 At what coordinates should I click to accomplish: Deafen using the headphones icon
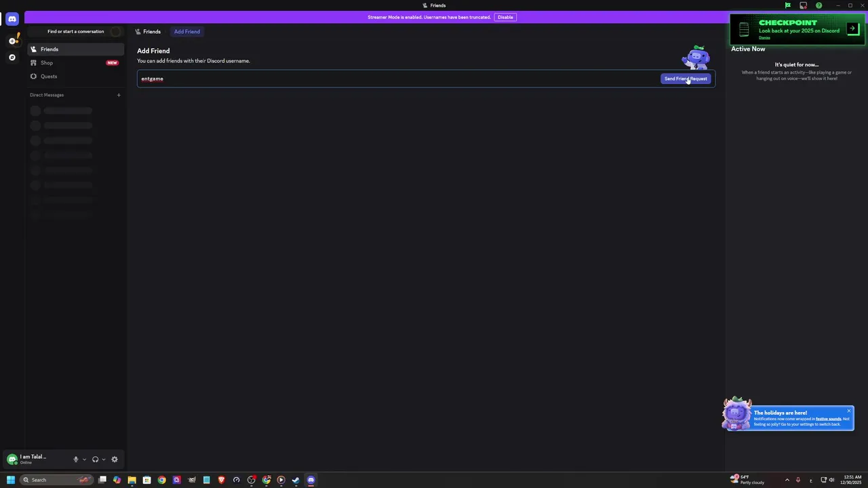pyautogui.click(x=95, y=460)
